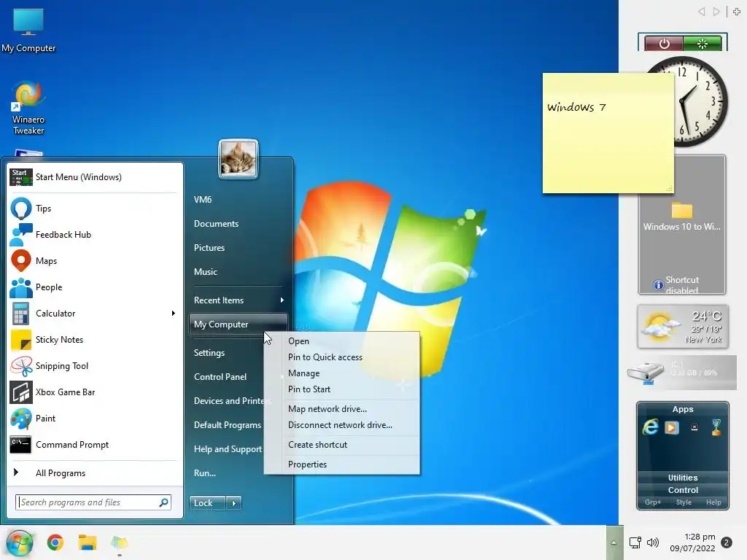Click the volume speaker tray icon
Viewport: 747px width, 560px height.
(x=653, y=542)
